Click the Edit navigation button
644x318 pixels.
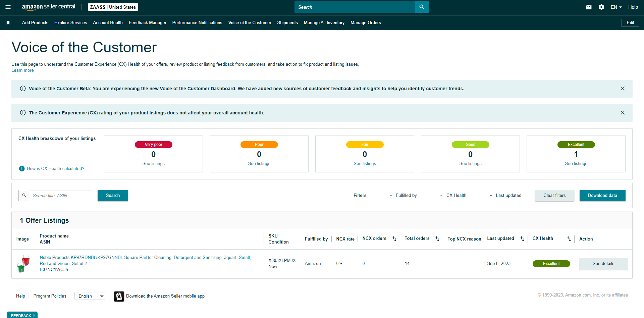coord(630,23)
